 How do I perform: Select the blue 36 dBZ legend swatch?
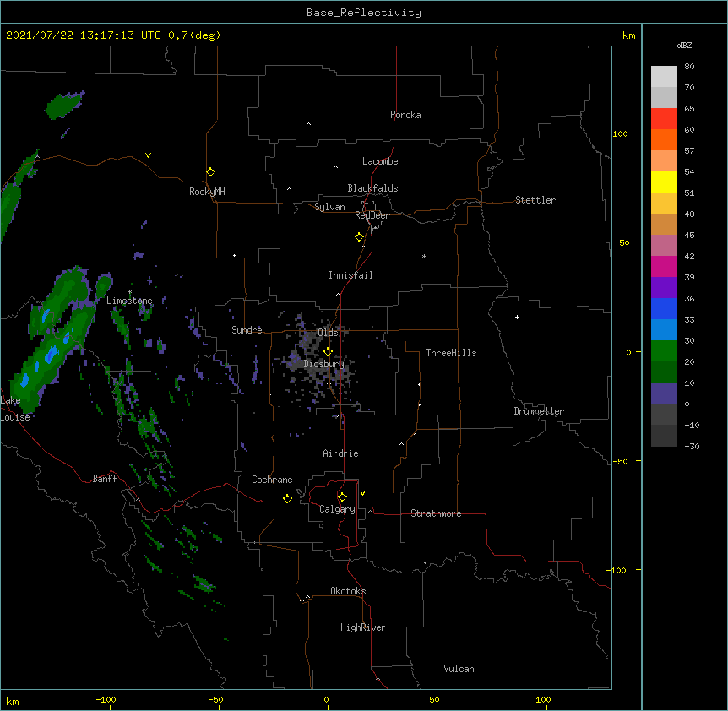(664, 308)
